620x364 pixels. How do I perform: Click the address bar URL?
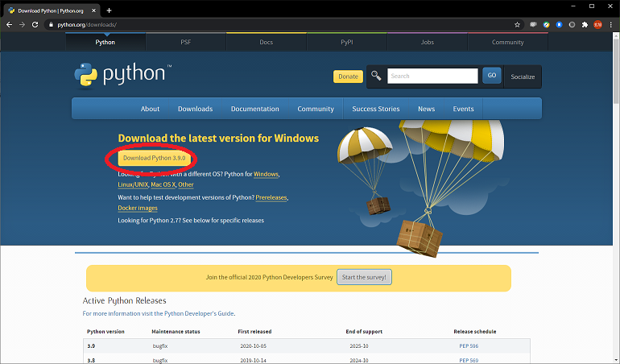point(87,24)
